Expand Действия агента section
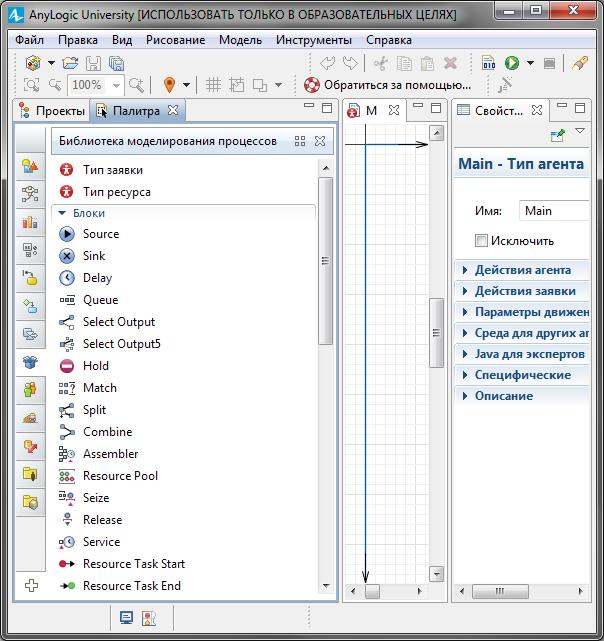The width and height of the screenshot is (604, 641). (x=523, y=270)
